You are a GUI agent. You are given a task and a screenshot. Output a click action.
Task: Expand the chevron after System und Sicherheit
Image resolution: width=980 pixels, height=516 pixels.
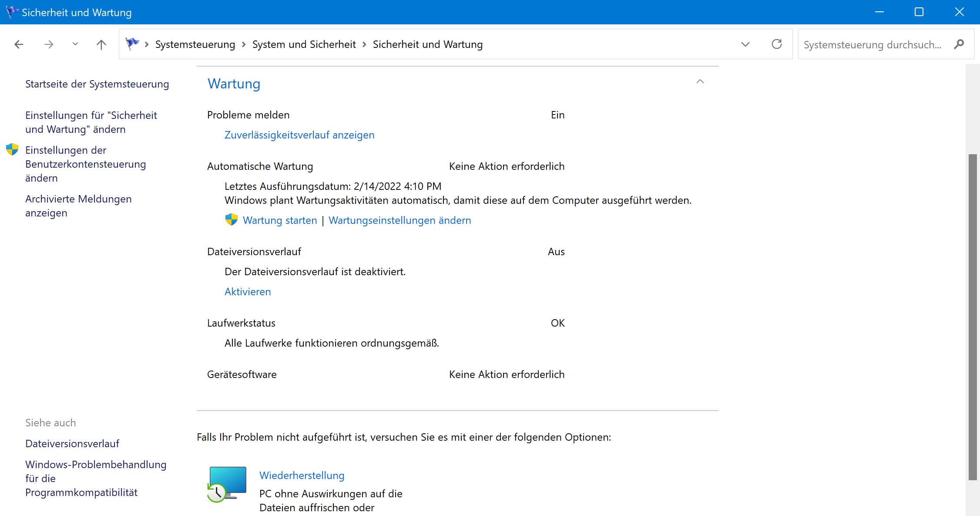(364, 44)
